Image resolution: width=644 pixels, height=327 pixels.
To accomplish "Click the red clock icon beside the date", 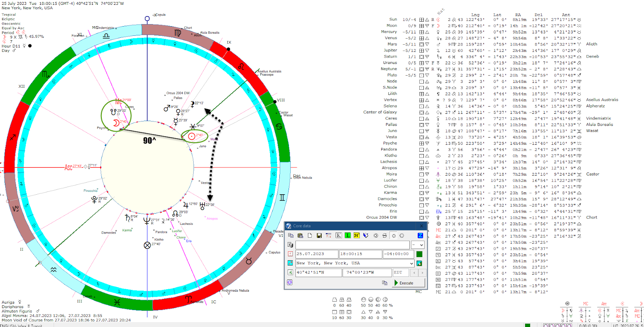I will 290,254.
